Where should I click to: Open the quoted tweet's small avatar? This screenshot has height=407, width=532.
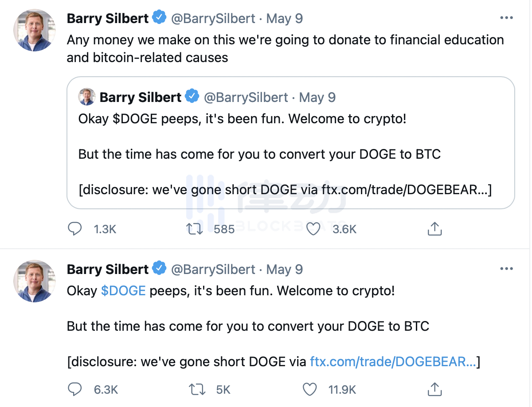[87, 97]
